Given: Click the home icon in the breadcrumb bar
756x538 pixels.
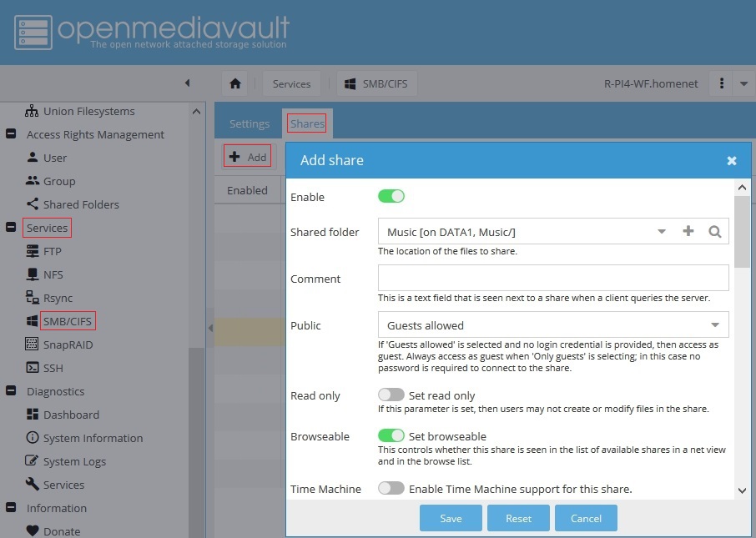Looking at the screenshot, I should [235, 83].
